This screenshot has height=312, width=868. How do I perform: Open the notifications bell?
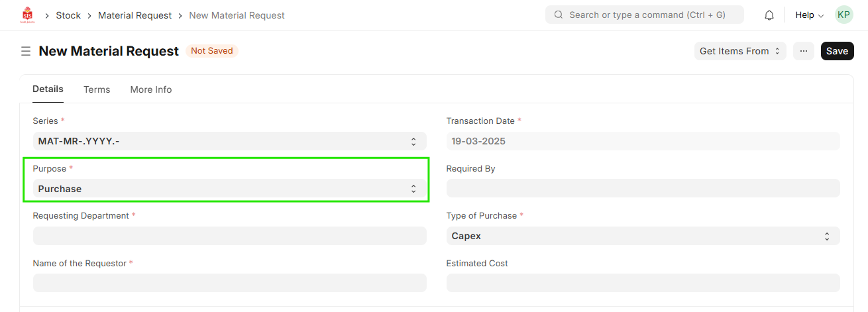pos(769,15)
